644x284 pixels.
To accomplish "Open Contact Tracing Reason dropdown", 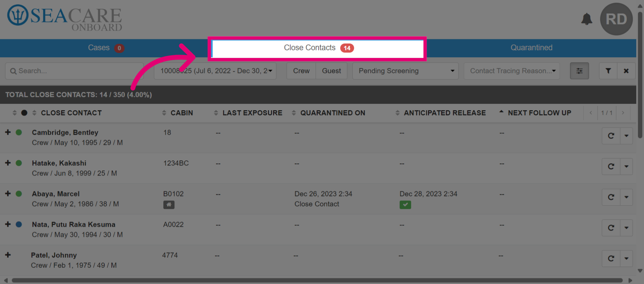I will click(512, 71).
